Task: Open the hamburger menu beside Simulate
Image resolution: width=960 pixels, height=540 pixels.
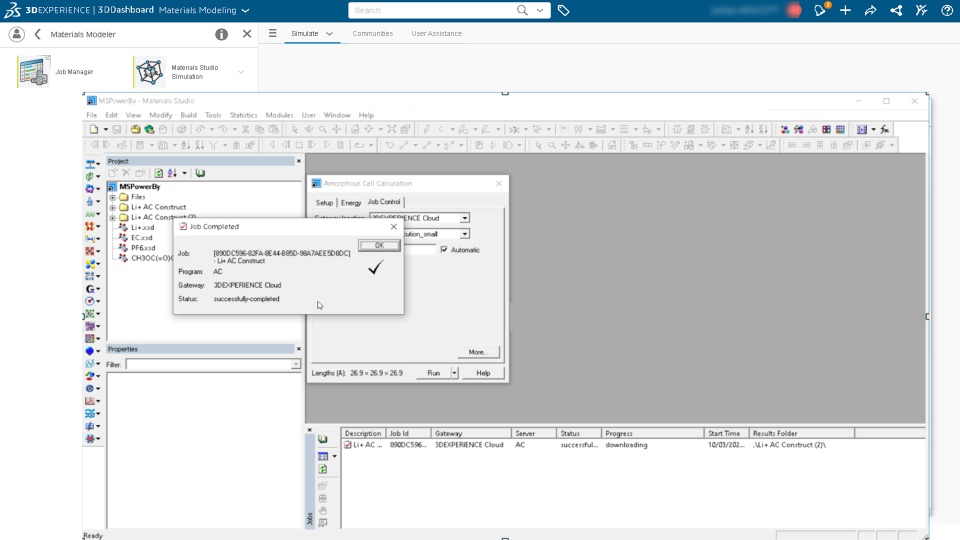Action: (x=272, y=34)
